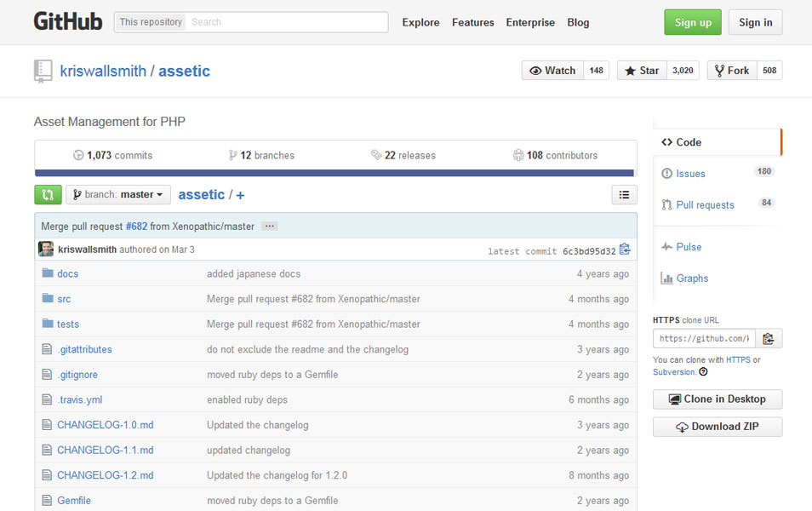812x511 pixels.
Task: Open the assetic repository title link
Action: point(184,71)
